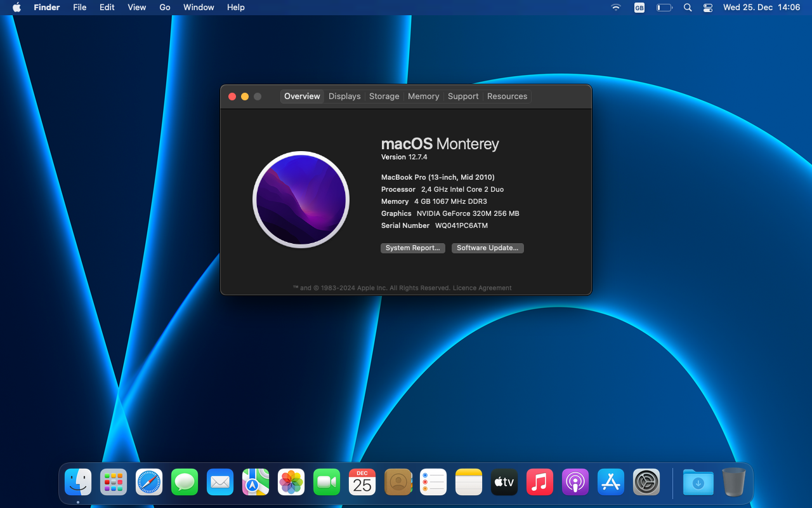
Task: Open the Trash in Dock
Action: click(734, 483)
